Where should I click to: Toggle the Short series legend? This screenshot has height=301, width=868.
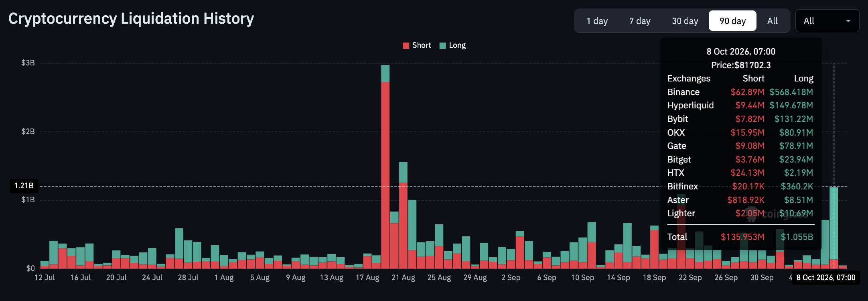tap(417, 45)
